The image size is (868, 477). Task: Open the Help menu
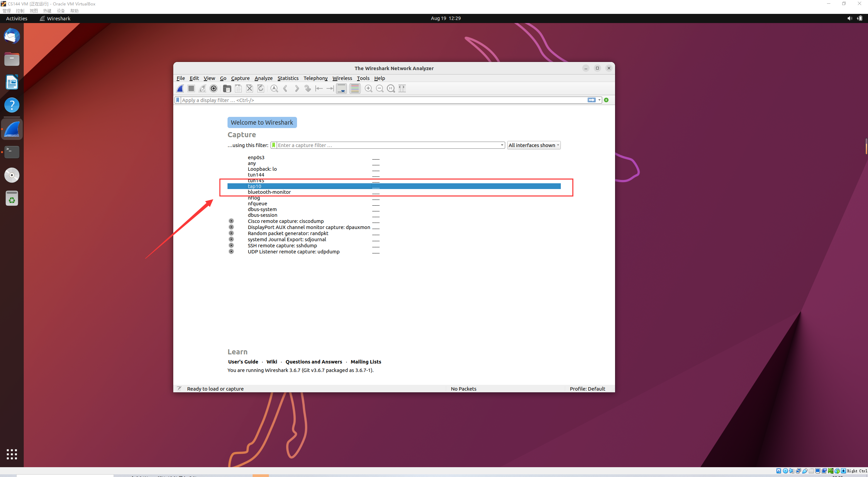[379, 78]
